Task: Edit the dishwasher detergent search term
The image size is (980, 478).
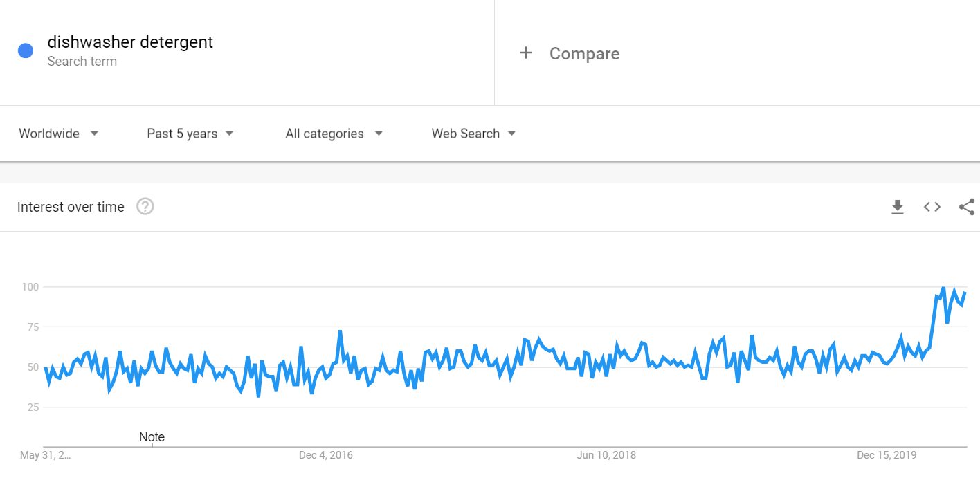Action: click(x=130, y=42)
